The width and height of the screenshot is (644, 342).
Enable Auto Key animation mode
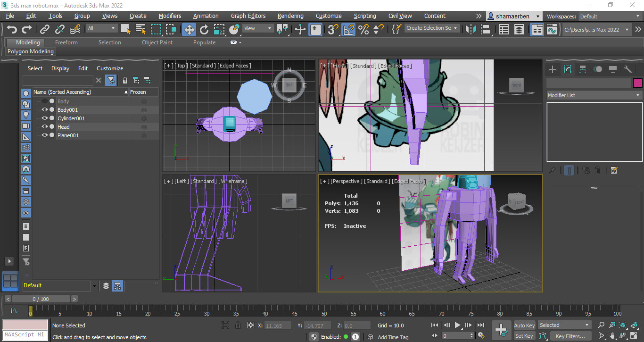click(524, 325)
